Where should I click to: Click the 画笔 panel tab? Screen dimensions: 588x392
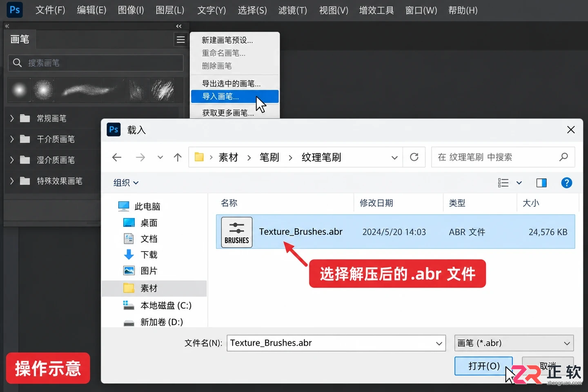[x=20, y=40]
